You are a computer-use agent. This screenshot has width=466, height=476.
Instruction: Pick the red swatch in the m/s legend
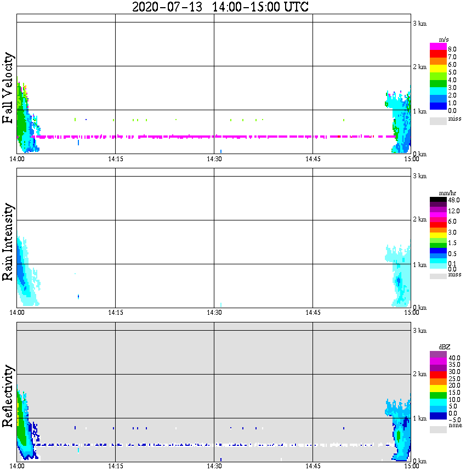coord(438,54)
